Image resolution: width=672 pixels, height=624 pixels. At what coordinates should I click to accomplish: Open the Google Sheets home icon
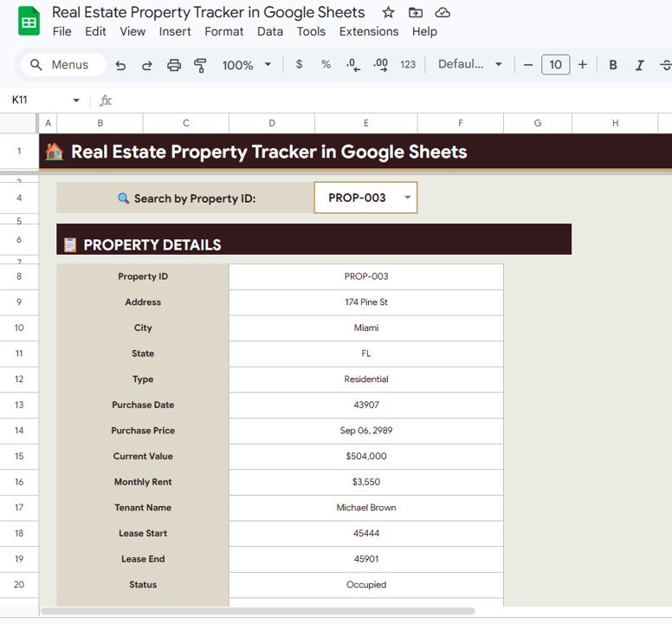coord(29,21)
